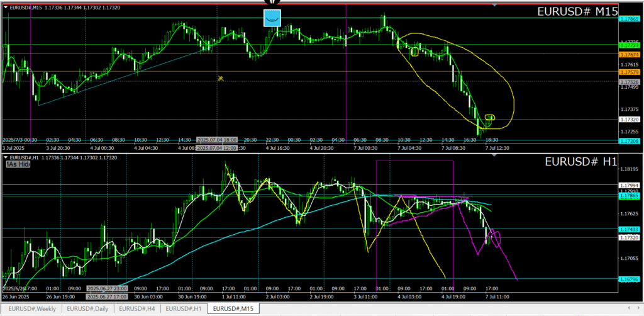Expand the EURUSD#,M15 chart title arrow
The width and height of the screenshot is (644, 316).
6,6
